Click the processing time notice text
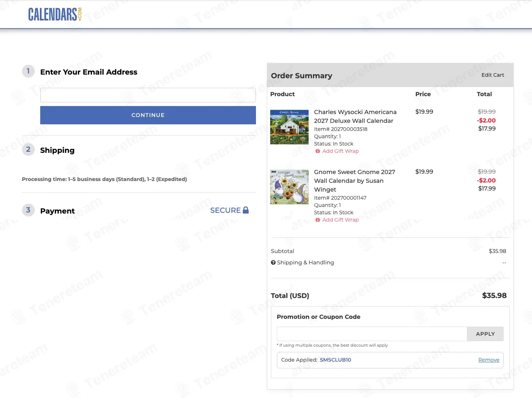This screenshot has height=407, width=532. (x=104, y=179)
